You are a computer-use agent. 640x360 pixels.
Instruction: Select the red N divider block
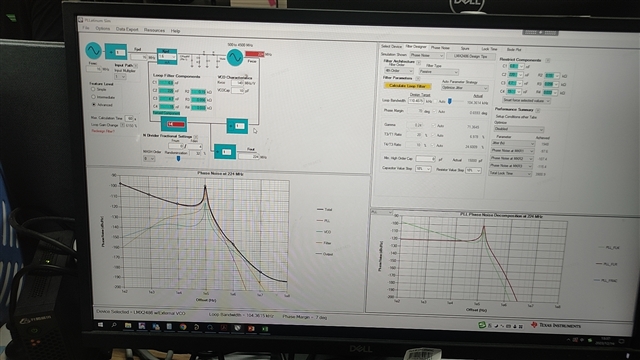point(174,124)
